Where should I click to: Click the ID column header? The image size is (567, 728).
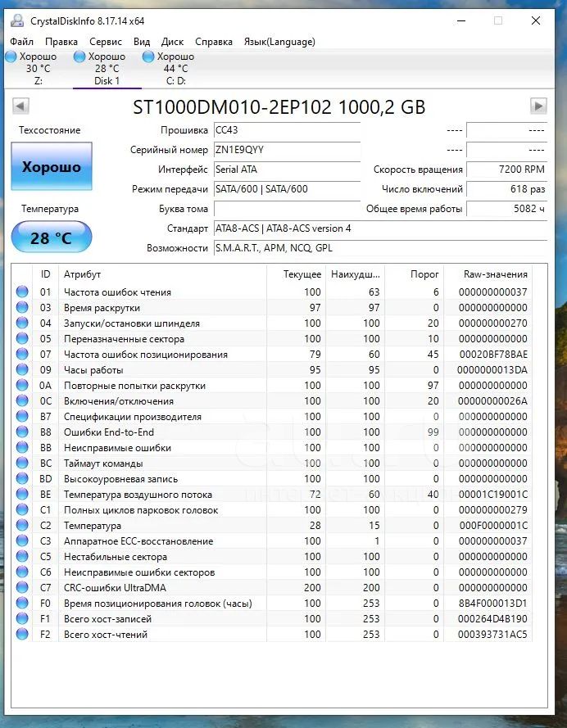tap(45, 274)
